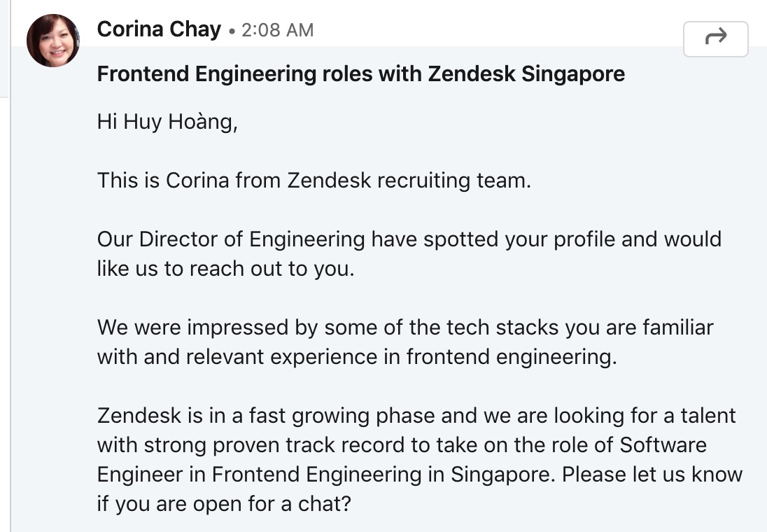Click the sender name Corina Chay

pyautogui.click(x=159, y=29)
